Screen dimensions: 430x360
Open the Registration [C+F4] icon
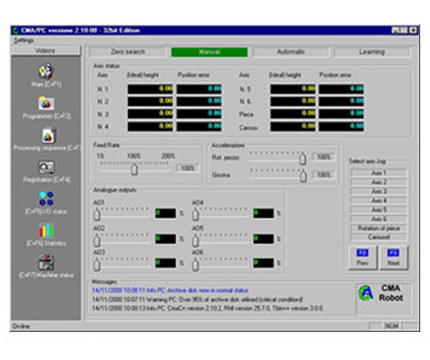(x=46, y=168)
